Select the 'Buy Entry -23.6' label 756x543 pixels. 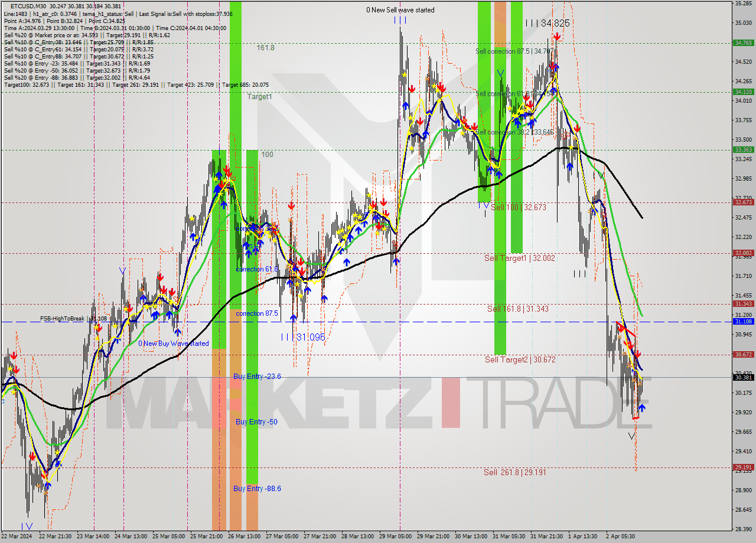(257, 377)
